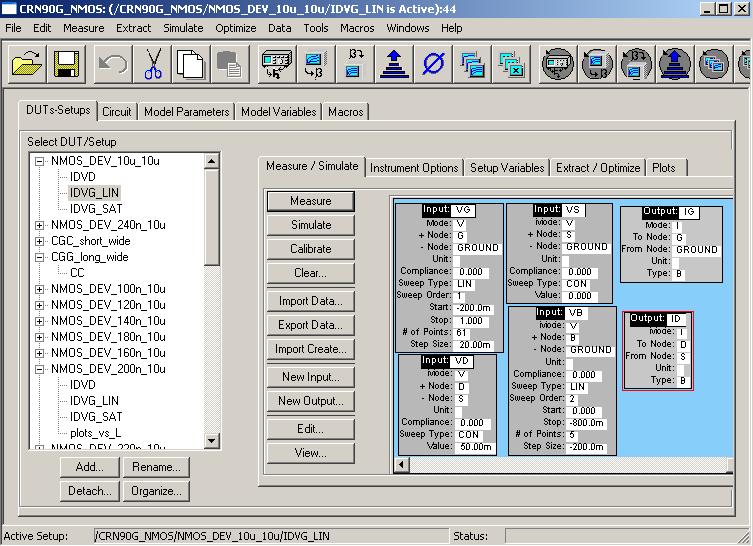Expand the CGC_short_wide tree node
The height and width of the screenshot is (546, 753).
40,241
